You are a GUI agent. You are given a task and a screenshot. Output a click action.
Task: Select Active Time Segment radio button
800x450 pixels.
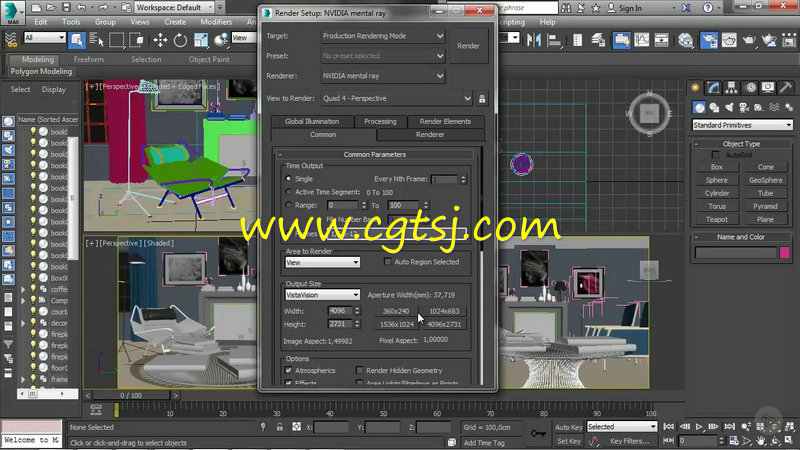point(288,192)
